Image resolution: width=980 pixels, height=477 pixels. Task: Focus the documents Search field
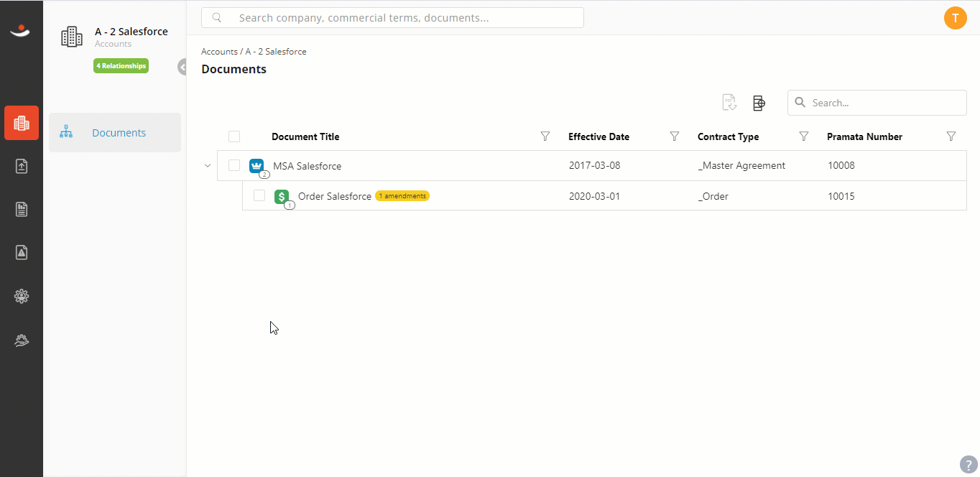pos(877,103)
